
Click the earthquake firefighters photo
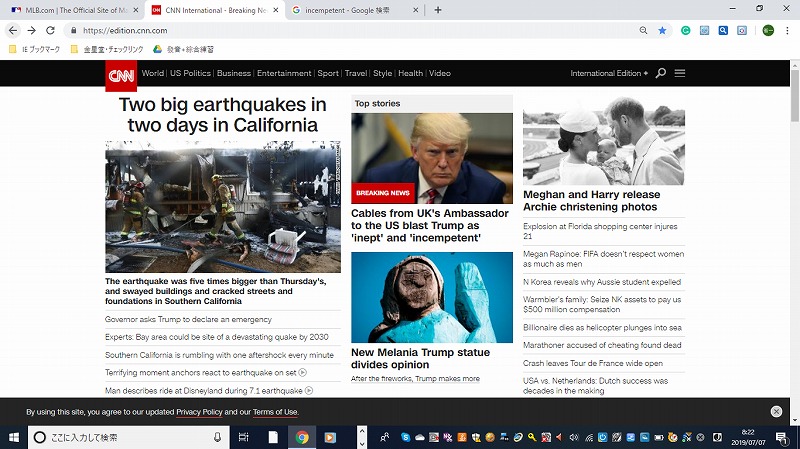click(x=223, y=207)
